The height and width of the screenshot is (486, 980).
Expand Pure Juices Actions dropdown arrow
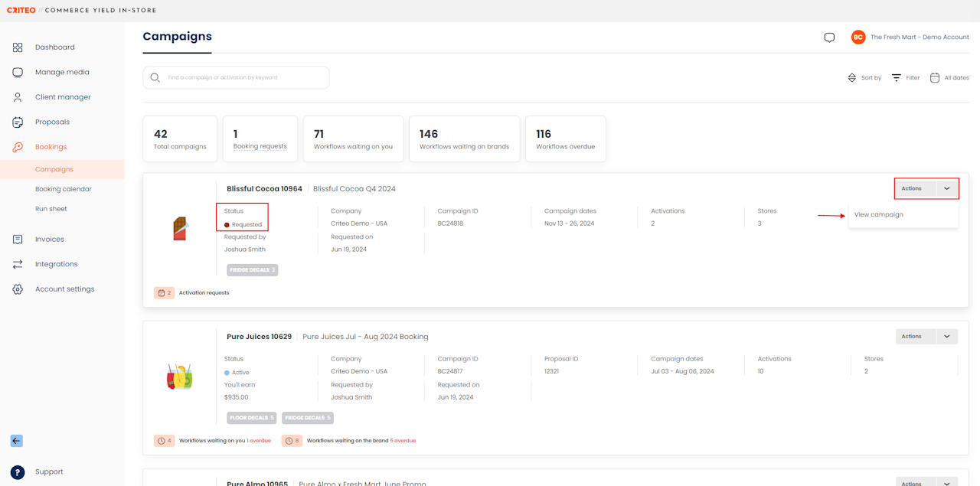tap(947, 336)
